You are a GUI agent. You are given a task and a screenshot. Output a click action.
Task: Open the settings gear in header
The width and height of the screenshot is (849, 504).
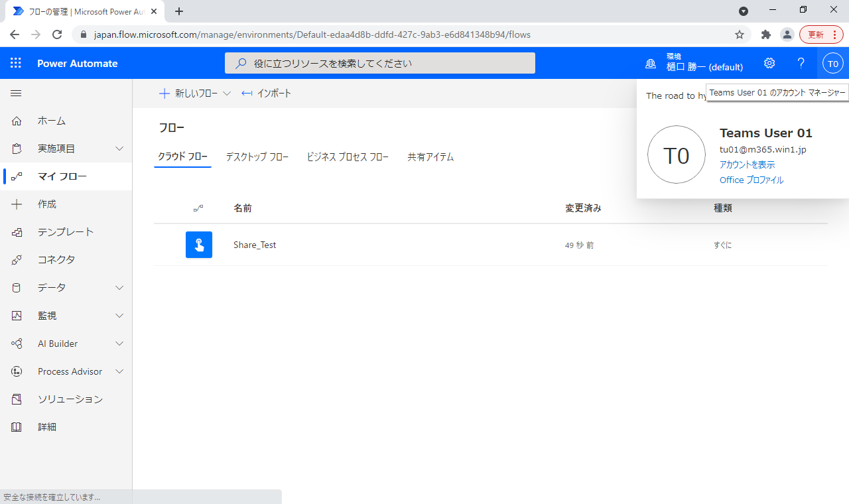point(769,63)
